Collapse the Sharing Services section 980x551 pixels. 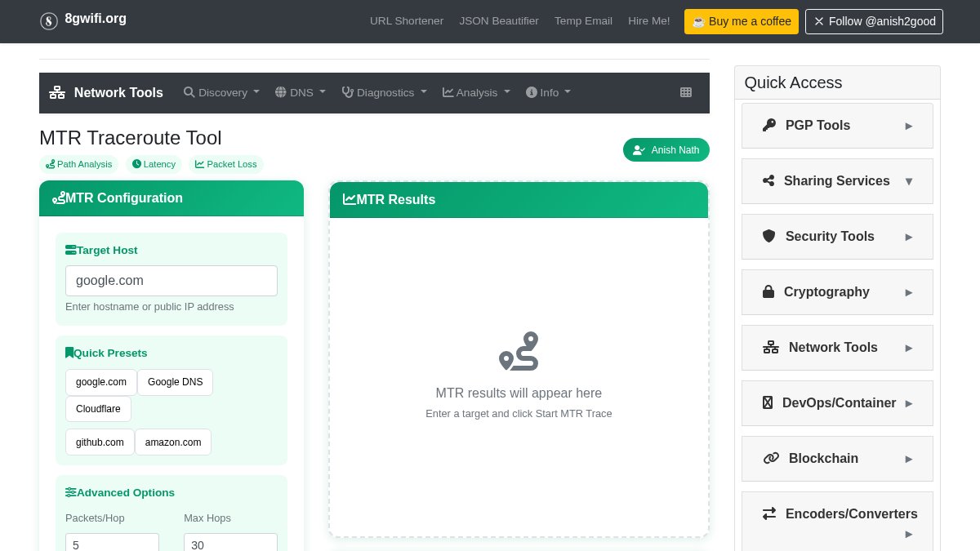tap(837, 181)
